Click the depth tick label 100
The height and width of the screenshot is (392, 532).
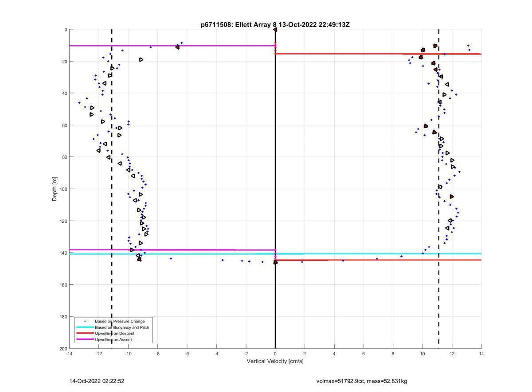pyautogui.click(x=63, y=189)
